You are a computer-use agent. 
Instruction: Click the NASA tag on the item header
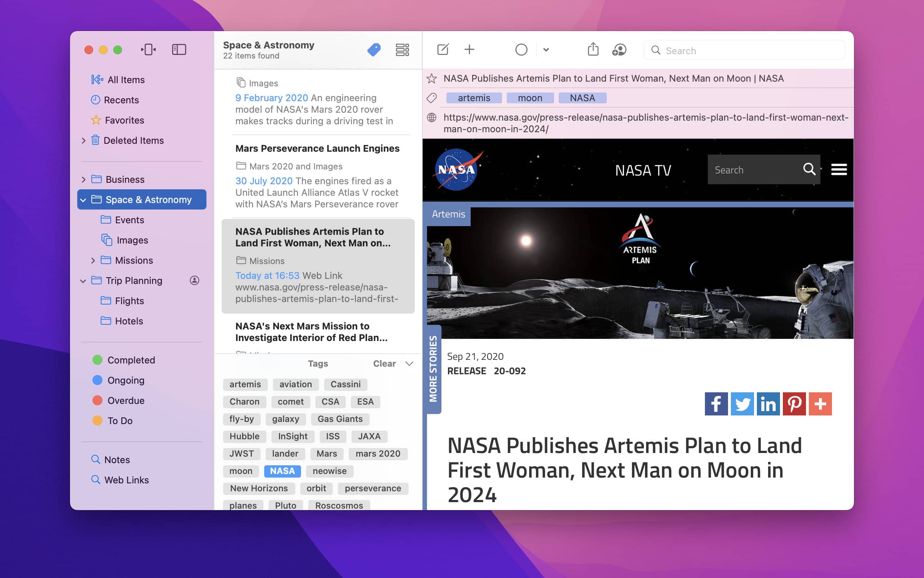point(582,98)
